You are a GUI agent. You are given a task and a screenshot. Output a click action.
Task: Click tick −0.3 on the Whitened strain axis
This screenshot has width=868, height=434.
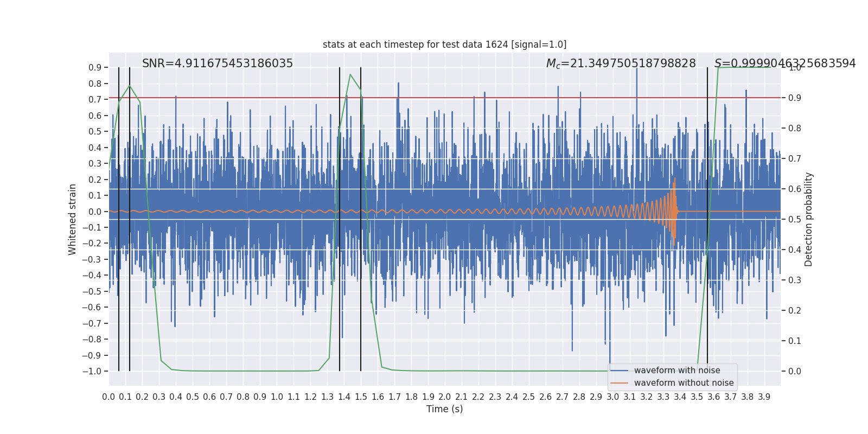tap(92, 259)
